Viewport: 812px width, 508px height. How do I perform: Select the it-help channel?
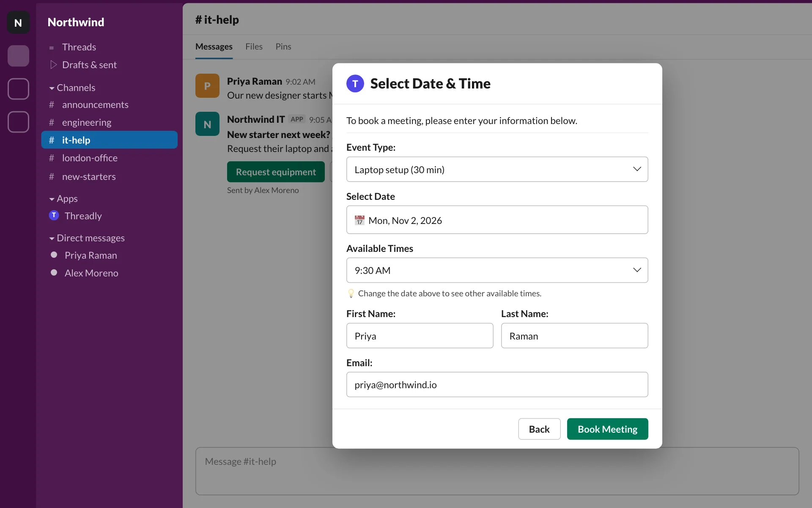[109, 140]
